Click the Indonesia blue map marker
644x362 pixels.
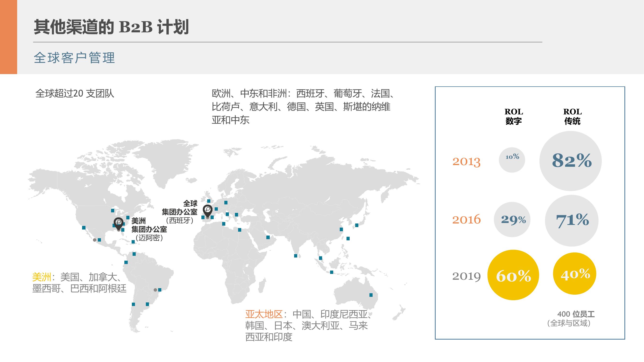[332, 272]
